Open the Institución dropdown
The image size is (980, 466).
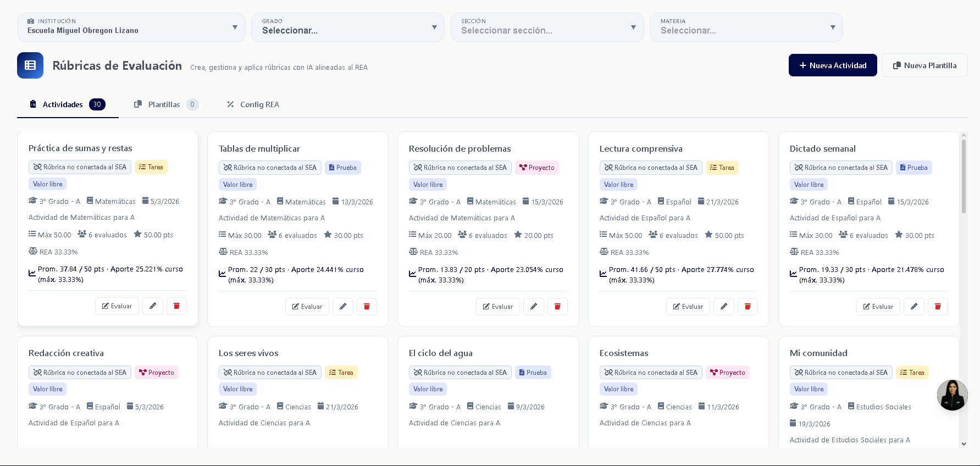click(x=131, y=27)
